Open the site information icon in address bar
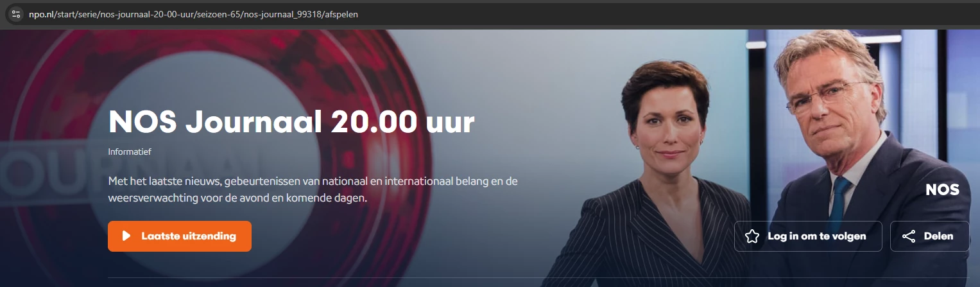This screenshot has width=980, height=287. pos(17,14)
